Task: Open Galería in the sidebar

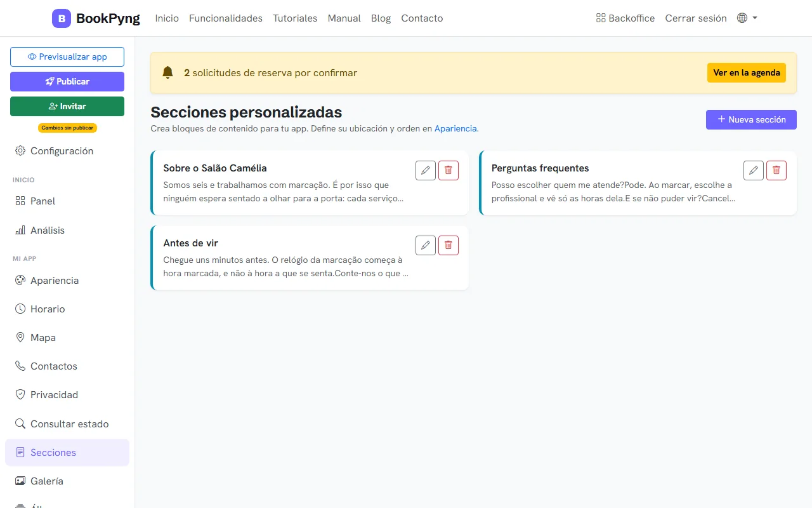Action: click(x=67, y=481)
